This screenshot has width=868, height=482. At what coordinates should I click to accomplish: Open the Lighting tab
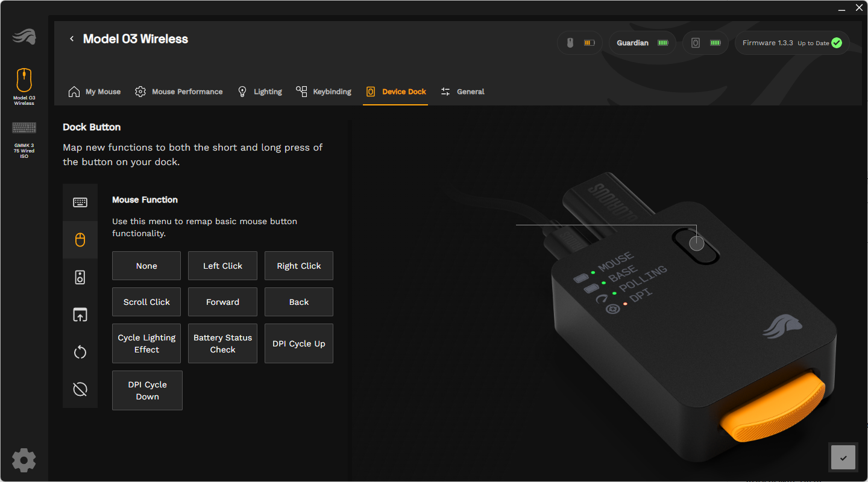coord(260,92)
